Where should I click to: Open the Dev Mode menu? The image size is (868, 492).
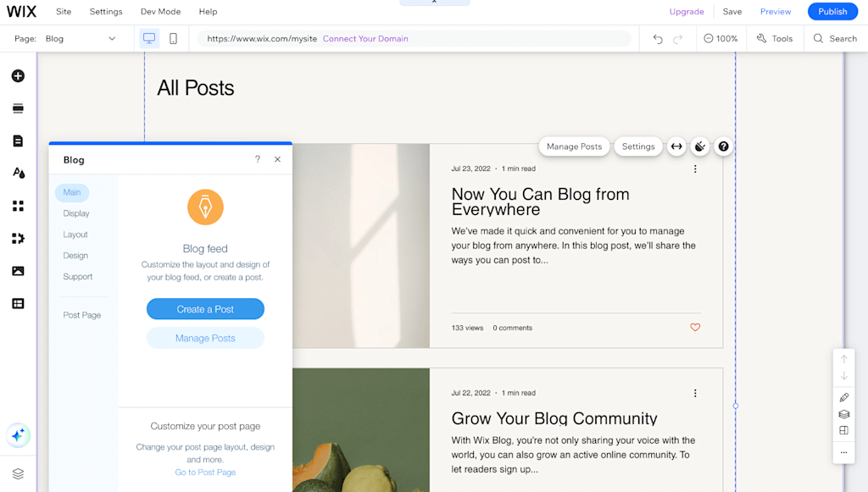pos(160,11)
